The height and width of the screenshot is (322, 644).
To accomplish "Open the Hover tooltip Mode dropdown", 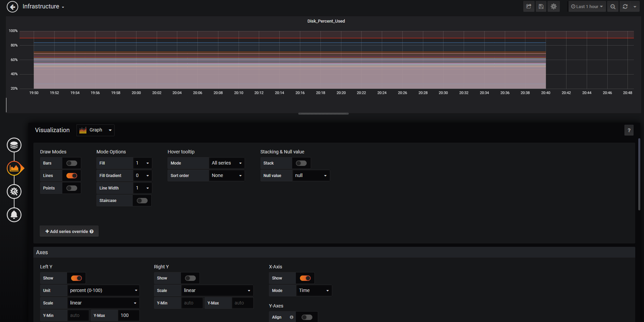I will (226, 163).
